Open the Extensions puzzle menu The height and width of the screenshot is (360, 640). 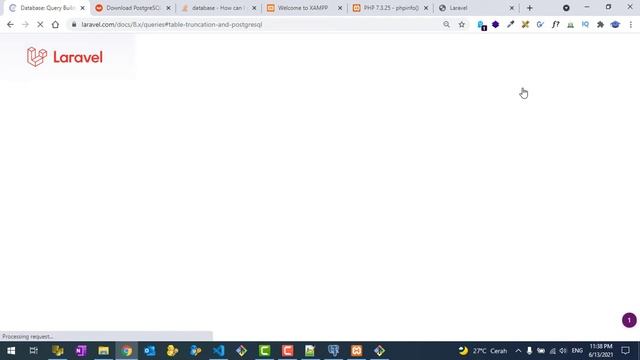(600, 24)
